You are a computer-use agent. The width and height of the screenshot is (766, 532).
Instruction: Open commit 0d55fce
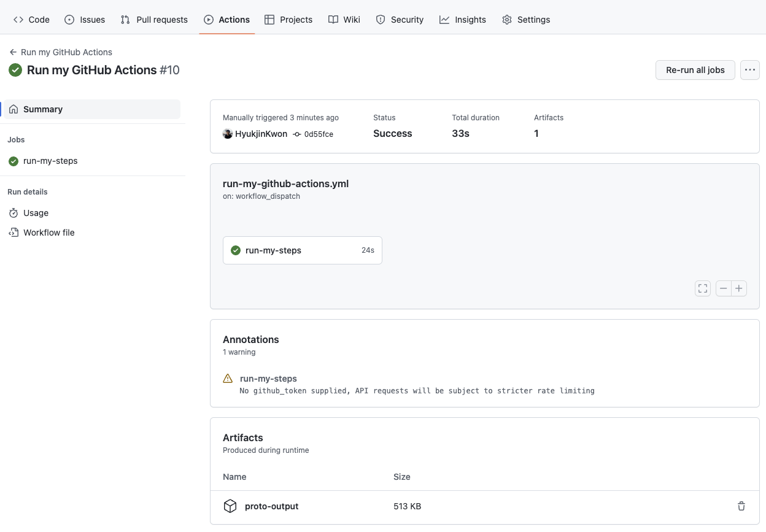(x=319, y=134)
